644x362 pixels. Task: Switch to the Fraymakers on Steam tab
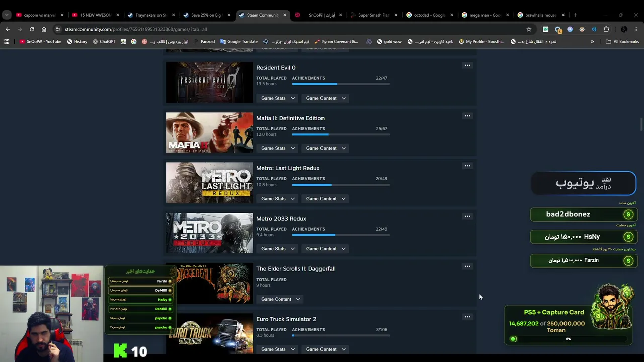[151, 15]
